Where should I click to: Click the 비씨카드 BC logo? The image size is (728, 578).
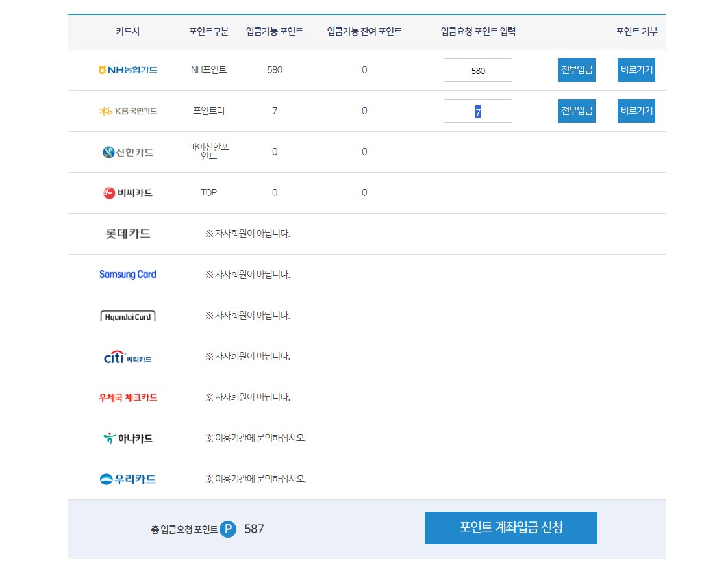coord(127,192)
